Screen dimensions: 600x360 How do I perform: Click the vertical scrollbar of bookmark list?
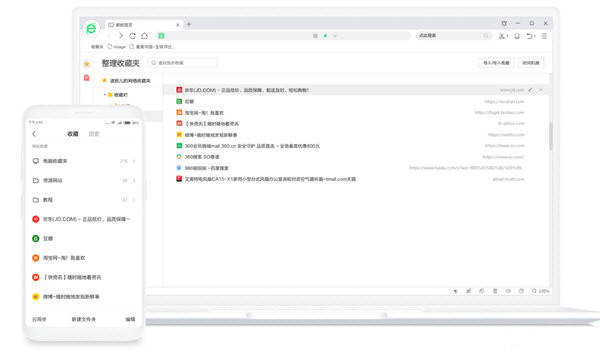[551, 136]
